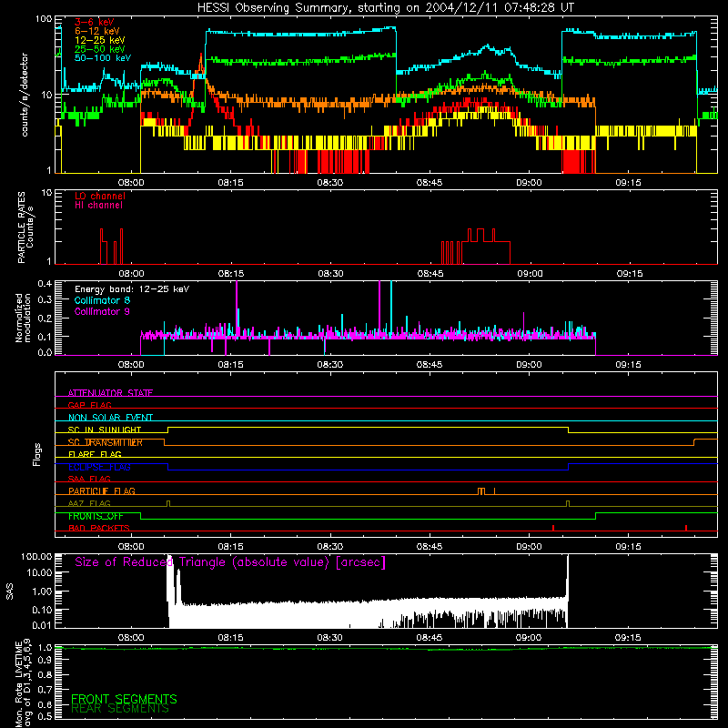This screenshot has width=728, height=728.
Task: Click the PARTICLE FLAG label
Action: pos(102,491)
